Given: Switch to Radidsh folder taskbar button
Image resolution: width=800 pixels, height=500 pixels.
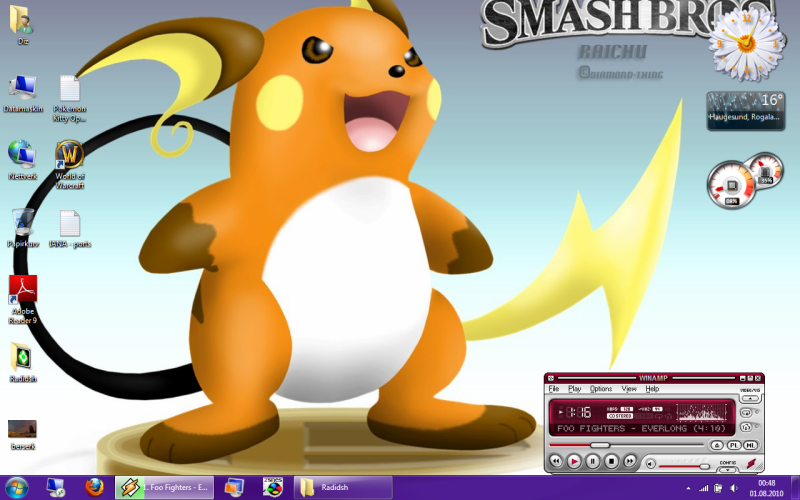Looking at the screenshot, I should coord(343,488).
